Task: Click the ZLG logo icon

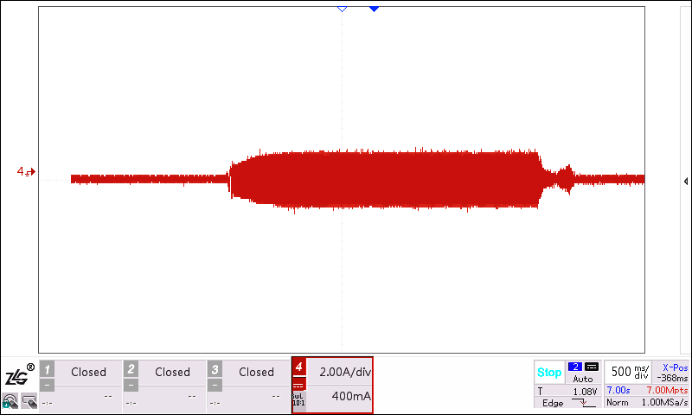Action: [x=19, y=375]
